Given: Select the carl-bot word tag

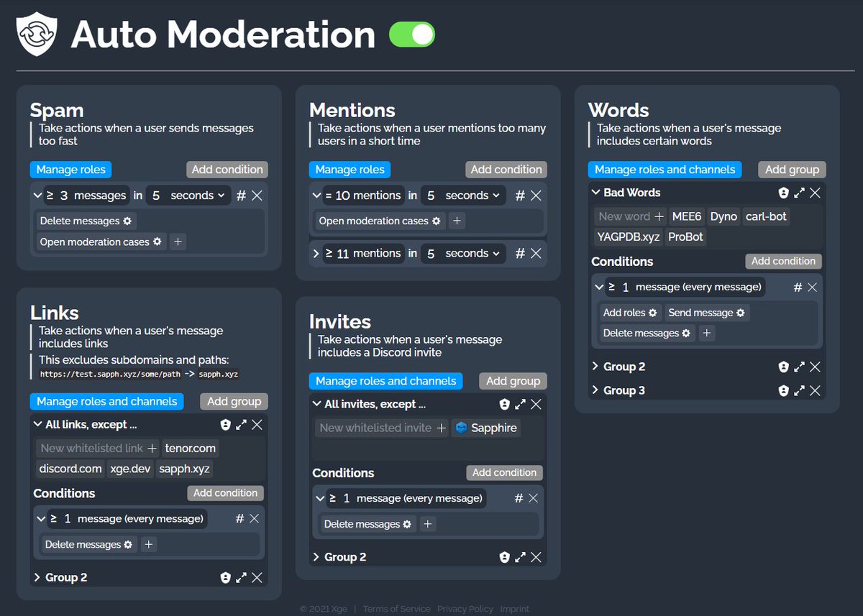Looking at the screenshot, I should click(766, 216).
